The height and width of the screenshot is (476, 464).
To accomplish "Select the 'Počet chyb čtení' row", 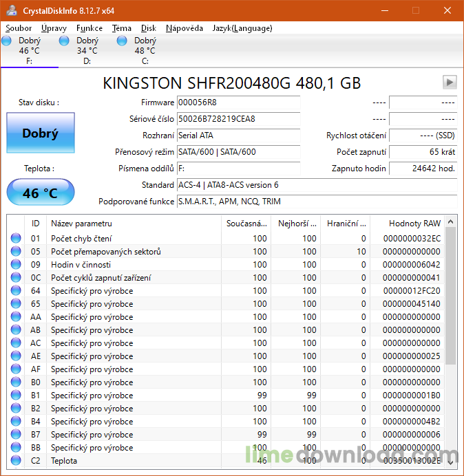I will coord(226,238).
